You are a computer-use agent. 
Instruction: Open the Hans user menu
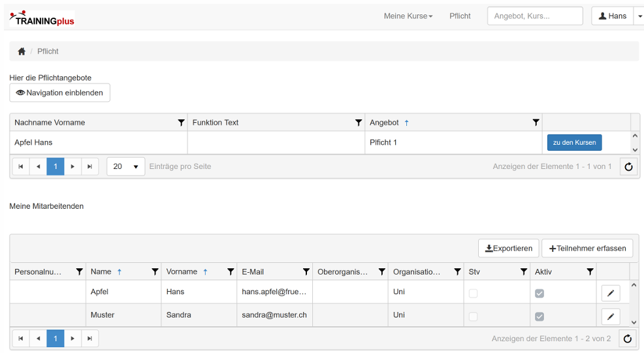point(612,16)
